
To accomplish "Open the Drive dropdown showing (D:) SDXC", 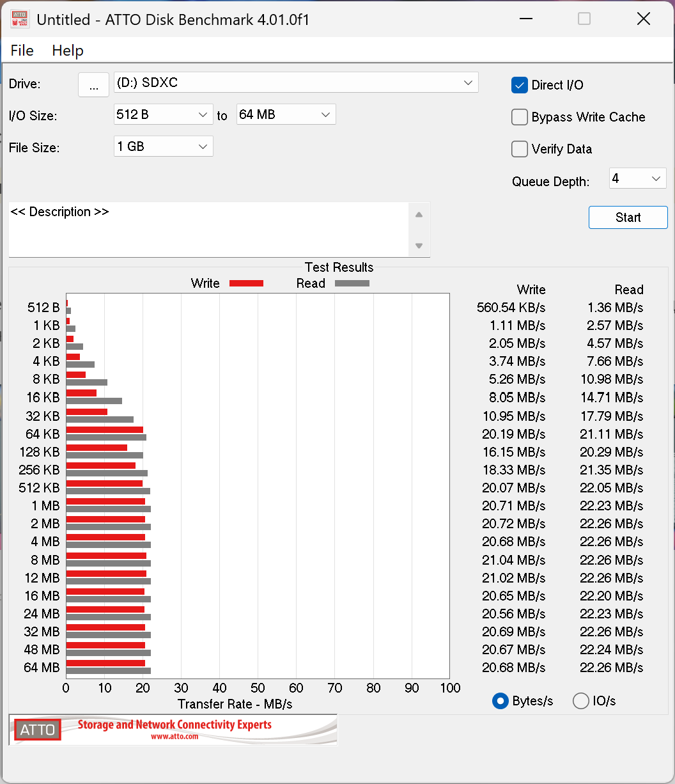I will 296,82.
